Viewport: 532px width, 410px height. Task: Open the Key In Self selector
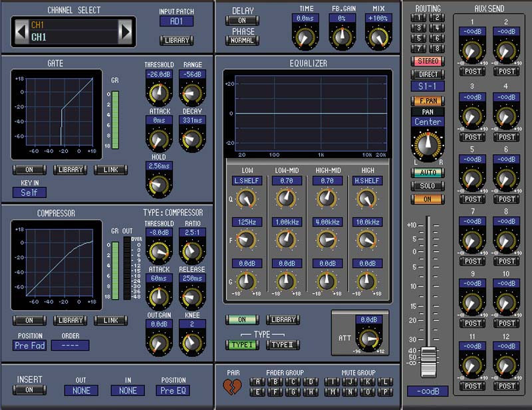click(x=29, y=193)
